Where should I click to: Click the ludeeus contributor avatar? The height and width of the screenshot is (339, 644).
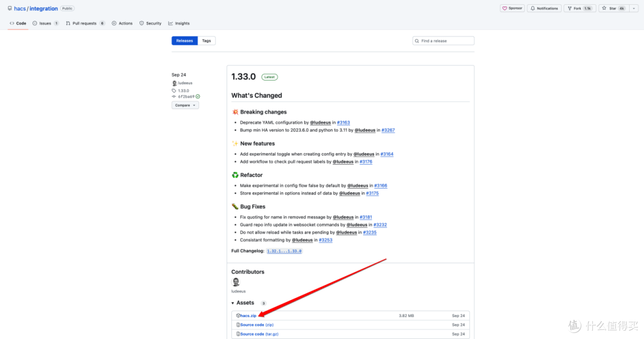coord(236,282)
